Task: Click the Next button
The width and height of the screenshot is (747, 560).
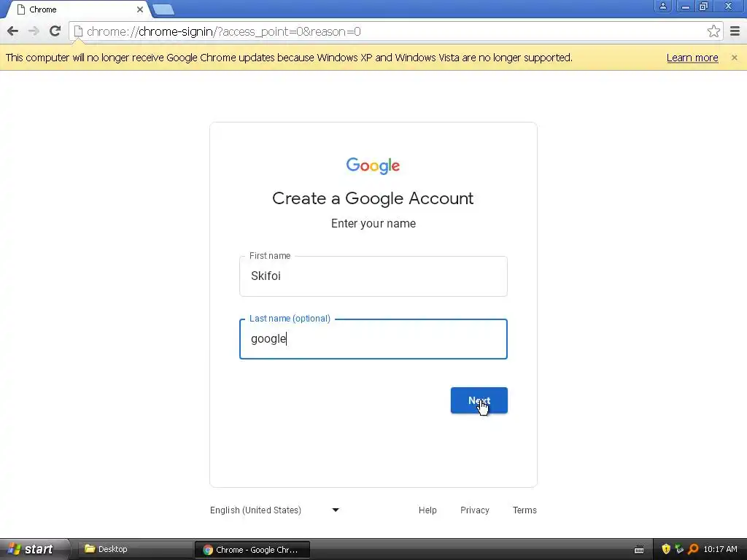Action: 479,400
